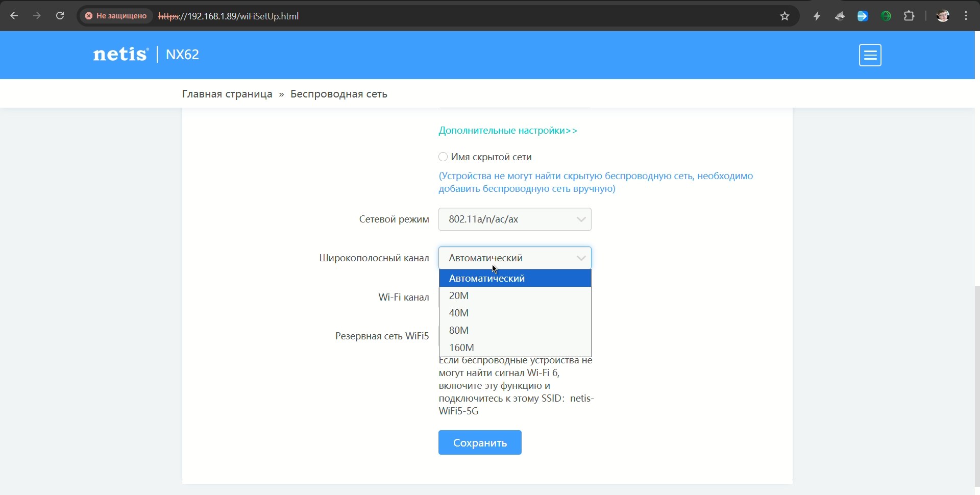Click the user profile avatar icon
The height and width of the screenshot is (495, 980).
pyautogui.click(x=943, y=16)
